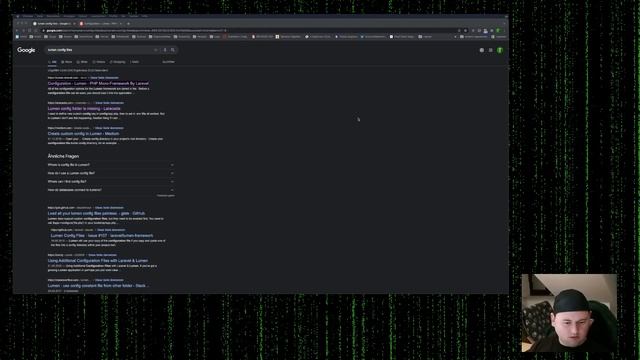This screenshot has height=360, width=640.
Task: Click the Google logo
Action: [26, 50]
